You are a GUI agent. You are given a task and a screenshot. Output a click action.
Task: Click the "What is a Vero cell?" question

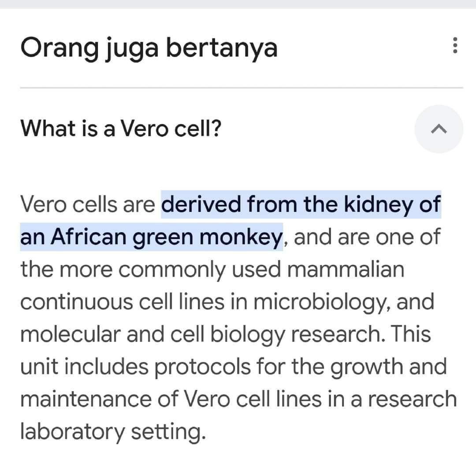121,129
